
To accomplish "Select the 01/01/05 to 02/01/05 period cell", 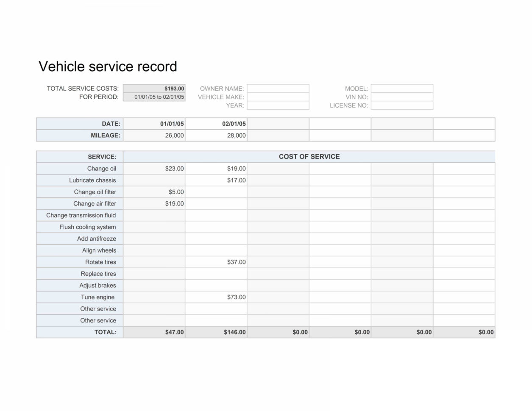I will 154,97.
